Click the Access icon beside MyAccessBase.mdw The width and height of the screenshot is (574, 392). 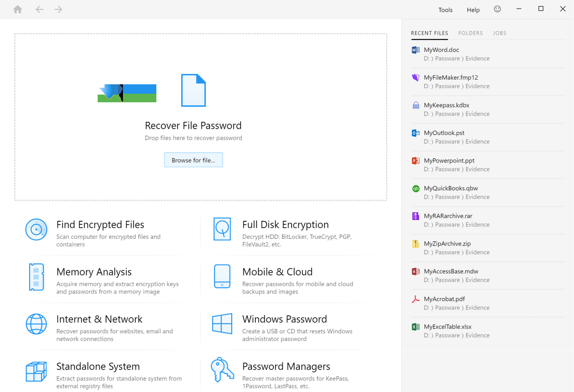416,271
